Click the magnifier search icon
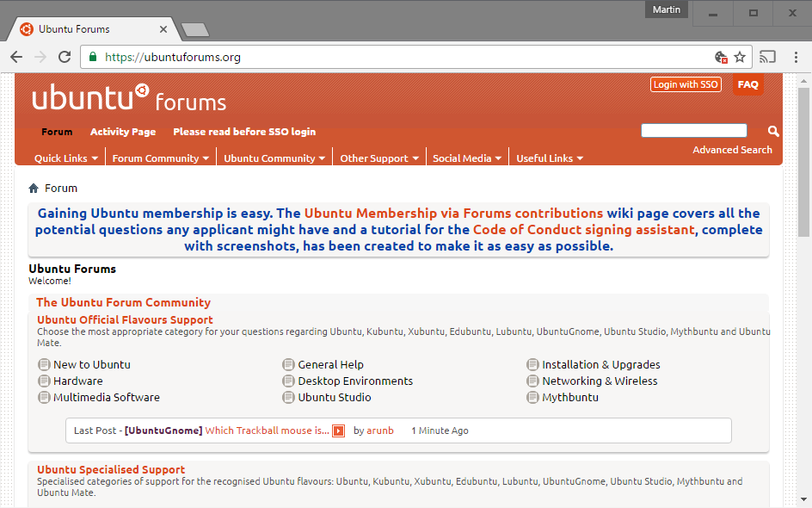 (x=773, y=131)
